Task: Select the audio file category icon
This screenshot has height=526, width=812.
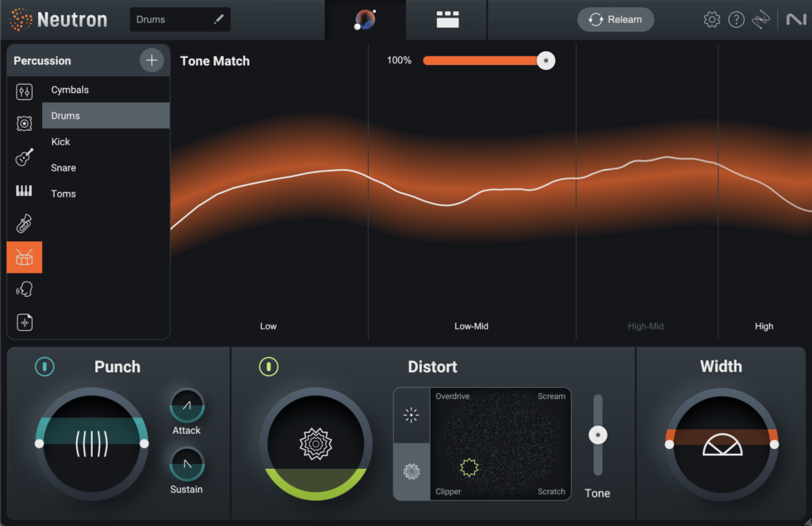Action: (25, 322)
